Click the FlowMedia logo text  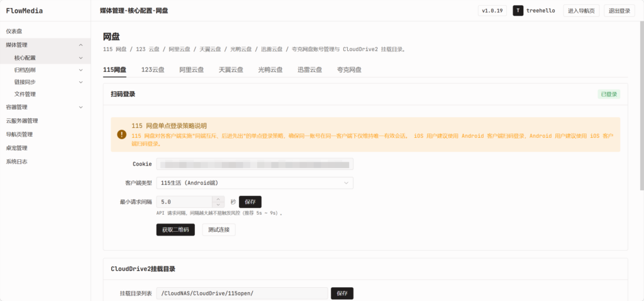pos(25,11)
